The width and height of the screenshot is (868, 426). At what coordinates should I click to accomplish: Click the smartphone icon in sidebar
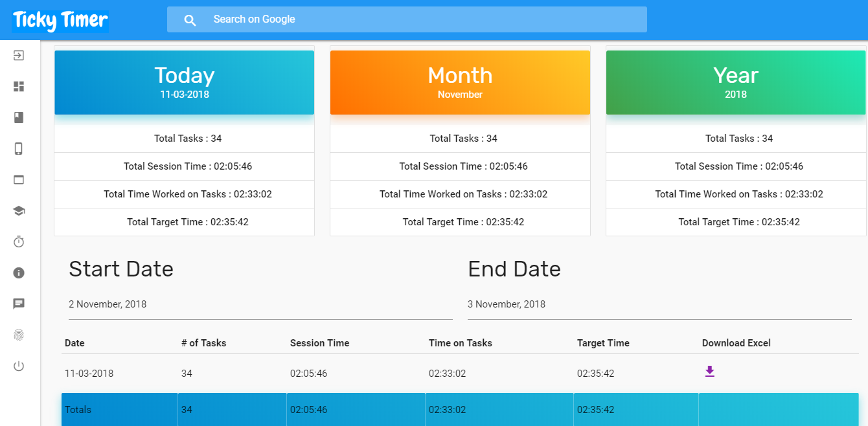19,149
